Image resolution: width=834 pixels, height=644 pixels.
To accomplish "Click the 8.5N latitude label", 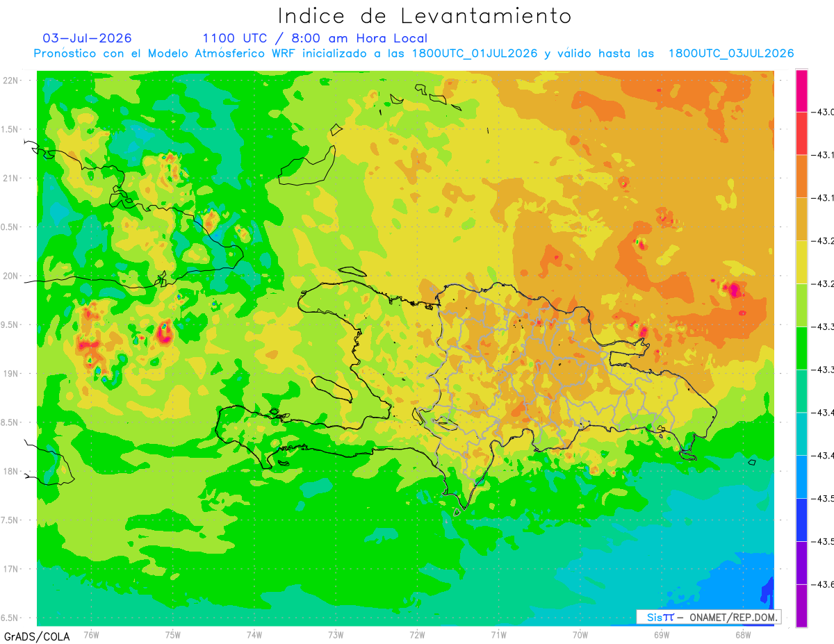I will pos(10,422).
